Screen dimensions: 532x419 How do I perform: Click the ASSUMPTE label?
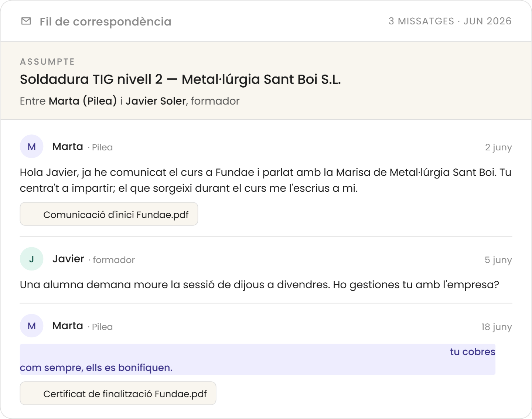(x=47, y=62)
